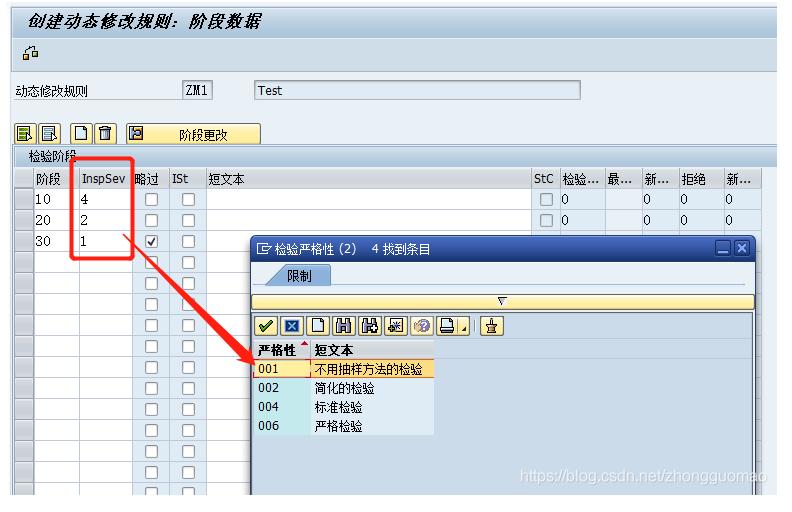Click the 拒绝 column header
This screenshot has width=792, height=512.
[x=701, y=179]
